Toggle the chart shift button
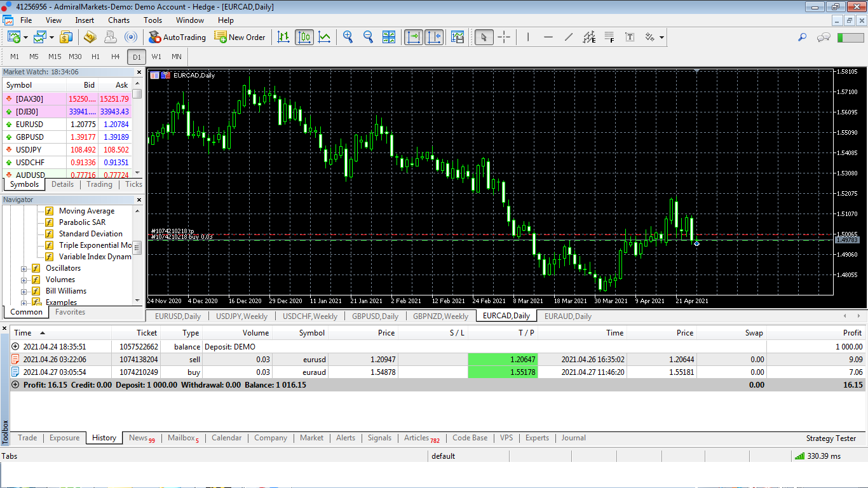This screenshot has height=488, width=868. point(434,37)
